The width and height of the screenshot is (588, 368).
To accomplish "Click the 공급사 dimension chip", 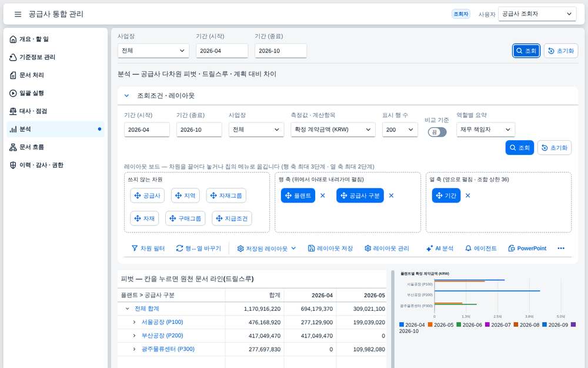I will click(148, 195).
